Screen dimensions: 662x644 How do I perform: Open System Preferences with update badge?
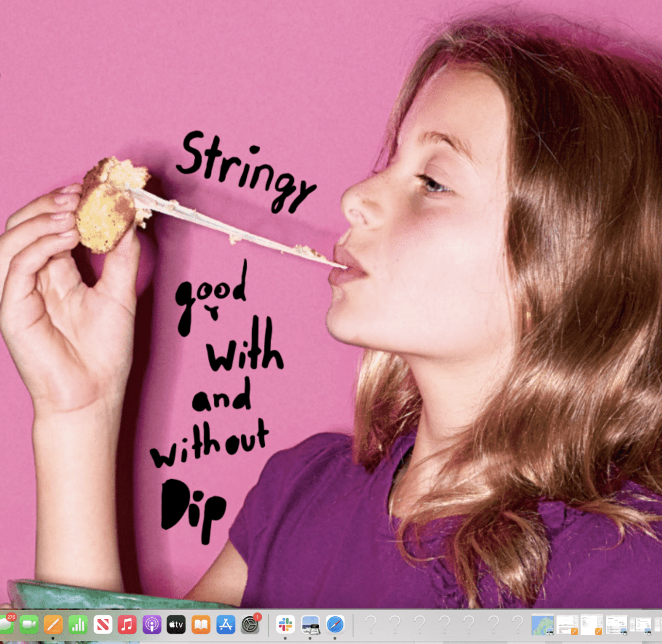[x=250, y=625]
